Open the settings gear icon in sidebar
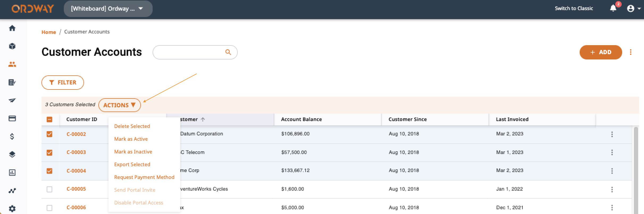Image resolution: width=644 pixels, height=214 pixels. coord(12,209)
